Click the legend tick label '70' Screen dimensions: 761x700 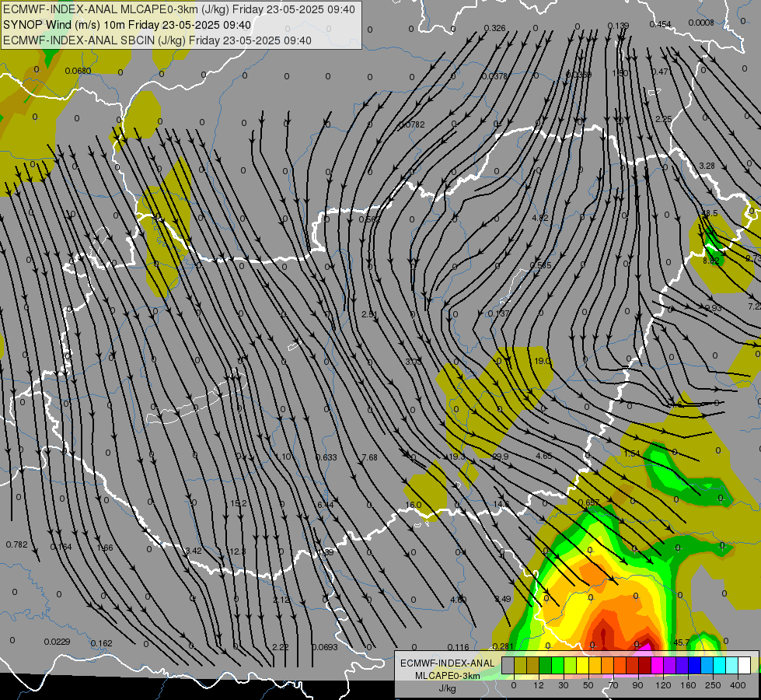coord(613,685)
